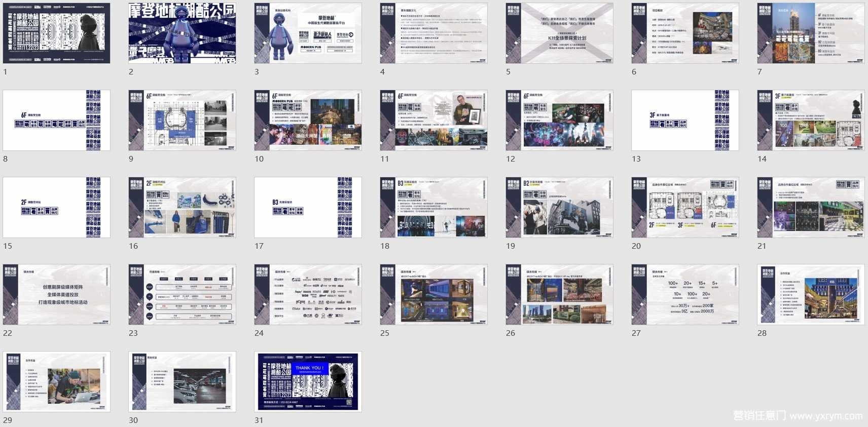Select slide 11 with the man holding a frame
The width and height of the screenshot is (868, 427).
434,121
